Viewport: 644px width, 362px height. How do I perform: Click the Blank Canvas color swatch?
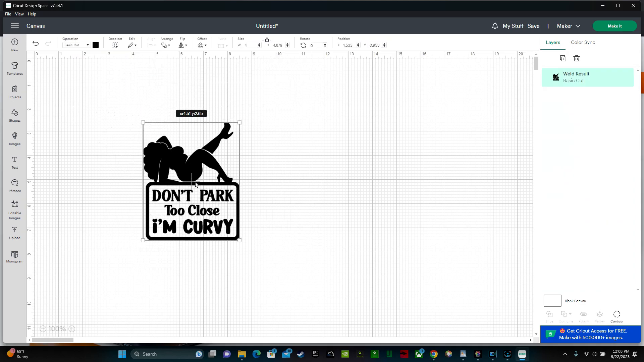[x=552, y=301]
